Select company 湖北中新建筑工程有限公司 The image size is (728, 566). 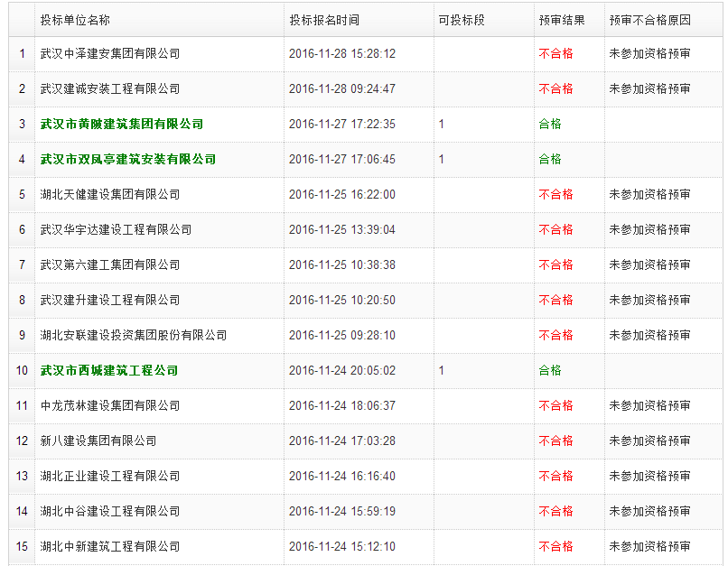pos(110,546)
